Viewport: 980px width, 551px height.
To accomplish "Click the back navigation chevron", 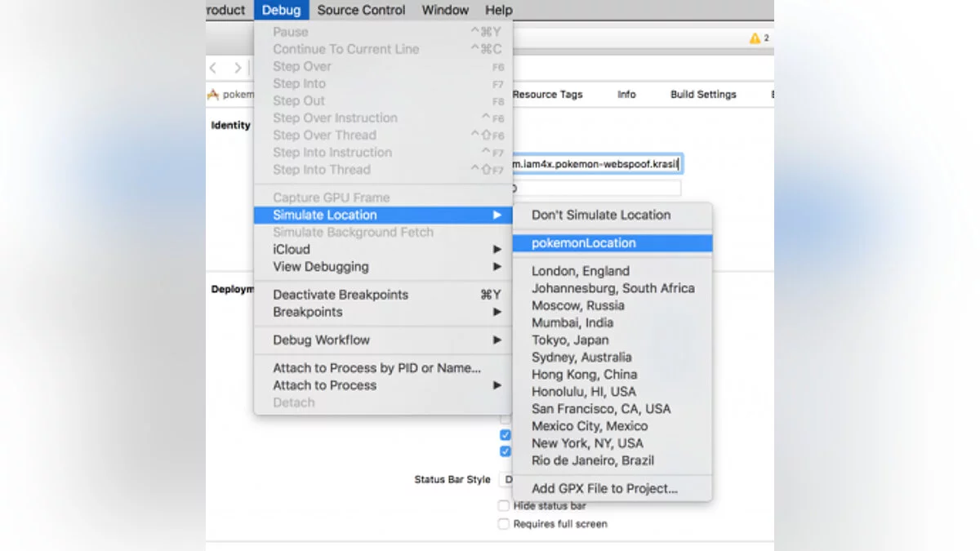I will pyautogui.click(x=213, y=69).
